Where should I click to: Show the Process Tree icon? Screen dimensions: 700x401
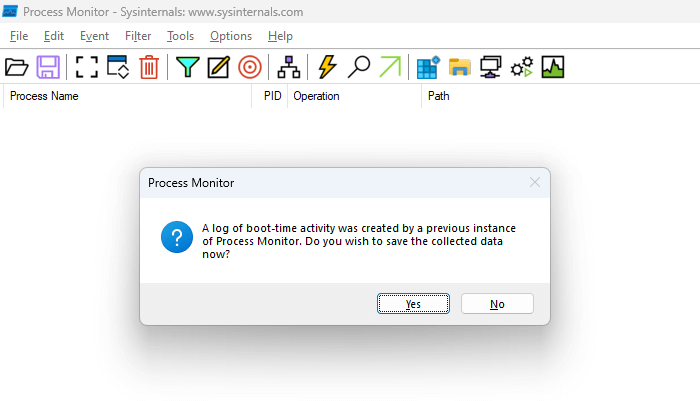289,67
